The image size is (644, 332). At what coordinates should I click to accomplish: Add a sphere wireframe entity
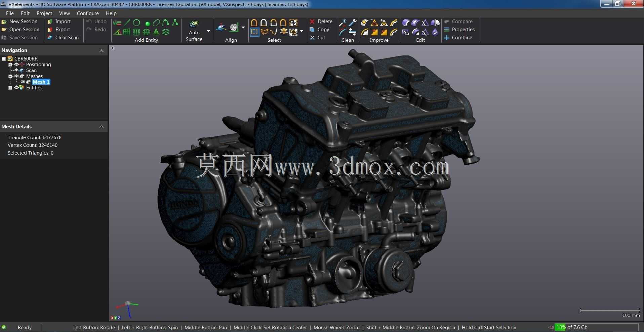[x=146, y=32]
